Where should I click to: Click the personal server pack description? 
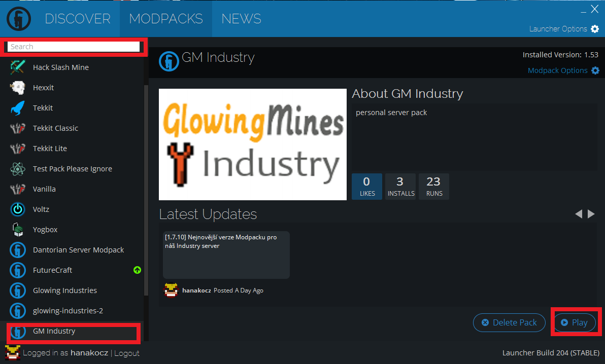391,113
